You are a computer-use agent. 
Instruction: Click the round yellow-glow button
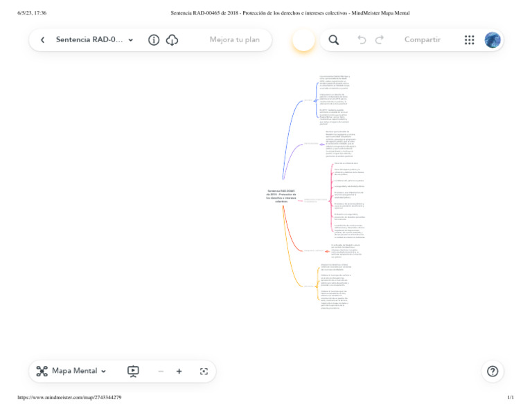pos(303,40)
